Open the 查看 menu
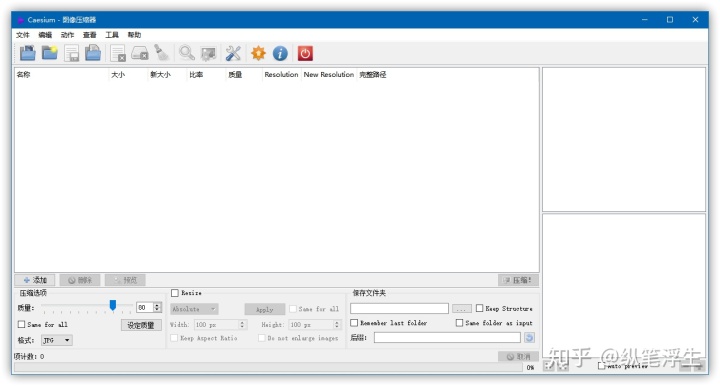Screen dimensions: 720x386 pyautogui.click(x=90, y=35)
